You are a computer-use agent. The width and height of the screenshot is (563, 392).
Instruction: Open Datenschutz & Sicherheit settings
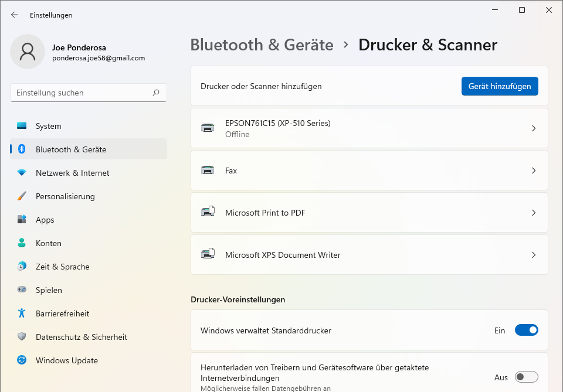click(x=81, y=337)
